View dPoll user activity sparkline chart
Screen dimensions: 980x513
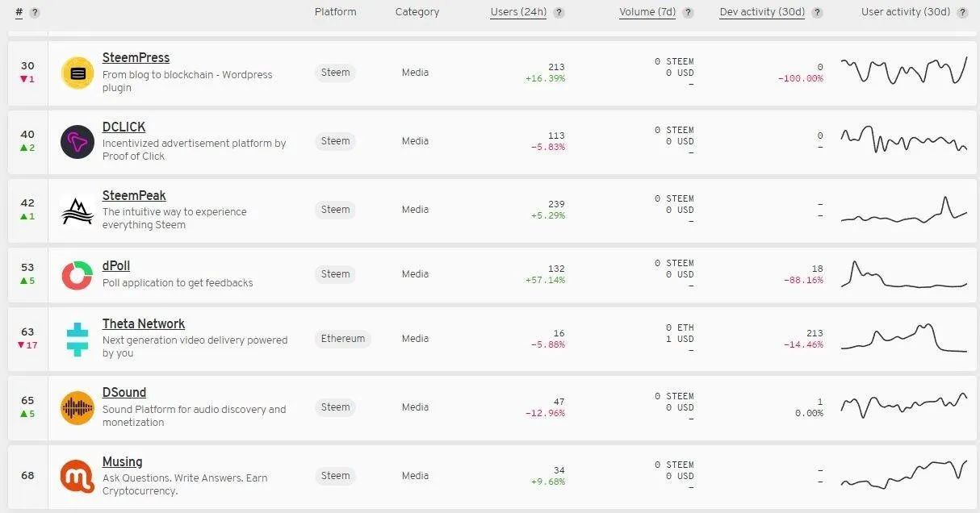(x=903, y=274)
